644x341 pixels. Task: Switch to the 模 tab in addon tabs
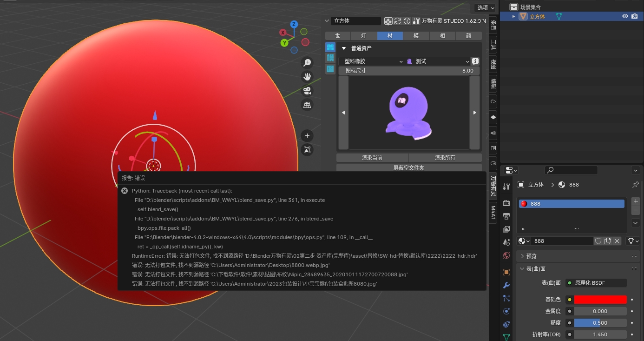point(416,36)
